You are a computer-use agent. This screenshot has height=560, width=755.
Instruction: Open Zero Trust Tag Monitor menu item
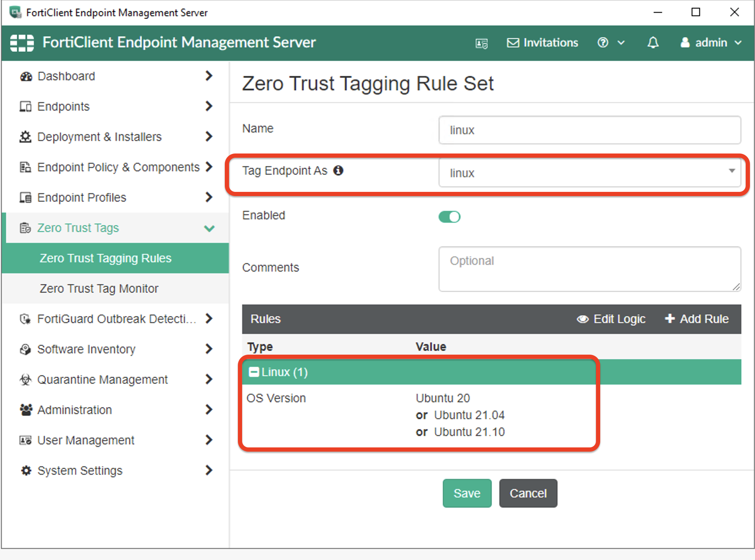tap(116, 288)
